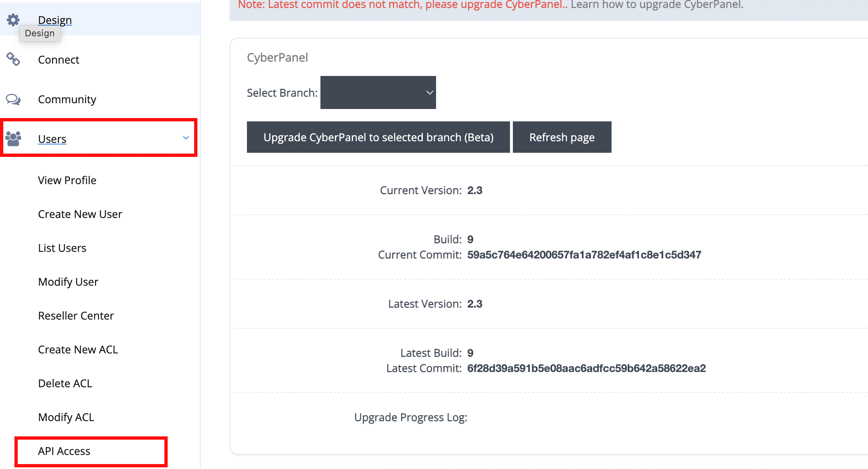Open View Profile under Users
Viewport: 868px width, 469px height.
(x=67, y=180)
